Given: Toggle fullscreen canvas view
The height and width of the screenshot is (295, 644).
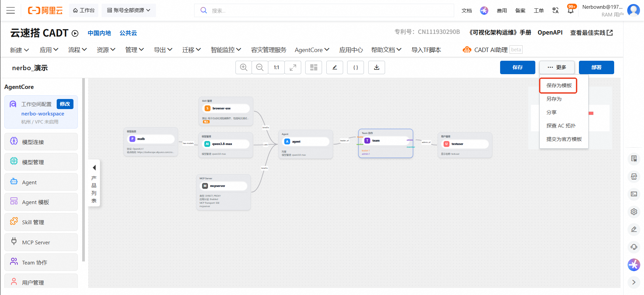Looking at the screenshot, I should click(x=293, y=67).
